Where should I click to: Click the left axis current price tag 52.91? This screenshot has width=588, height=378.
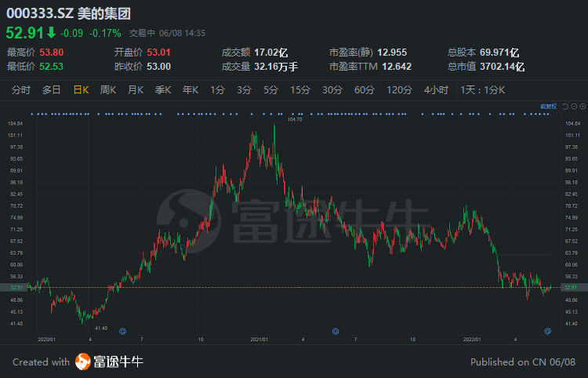13,287
